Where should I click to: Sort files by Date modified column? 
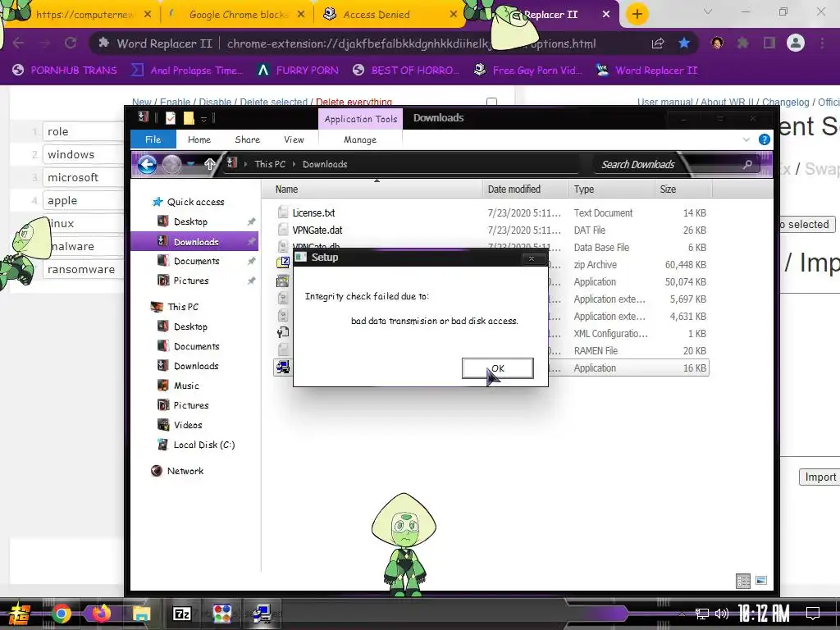[x=514, y=189]
